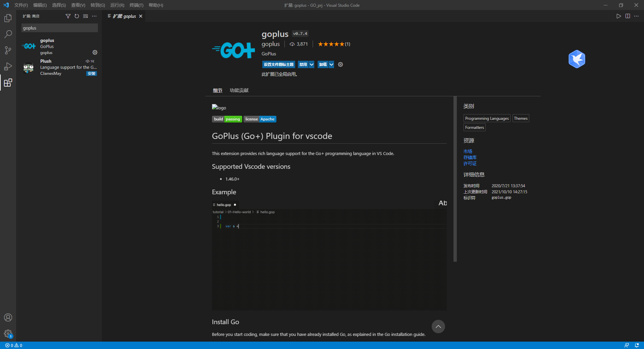The width and height of the screenshot is (644, 349).
Task: Open the Search view in activity bar
Action: tap(8, 34)
